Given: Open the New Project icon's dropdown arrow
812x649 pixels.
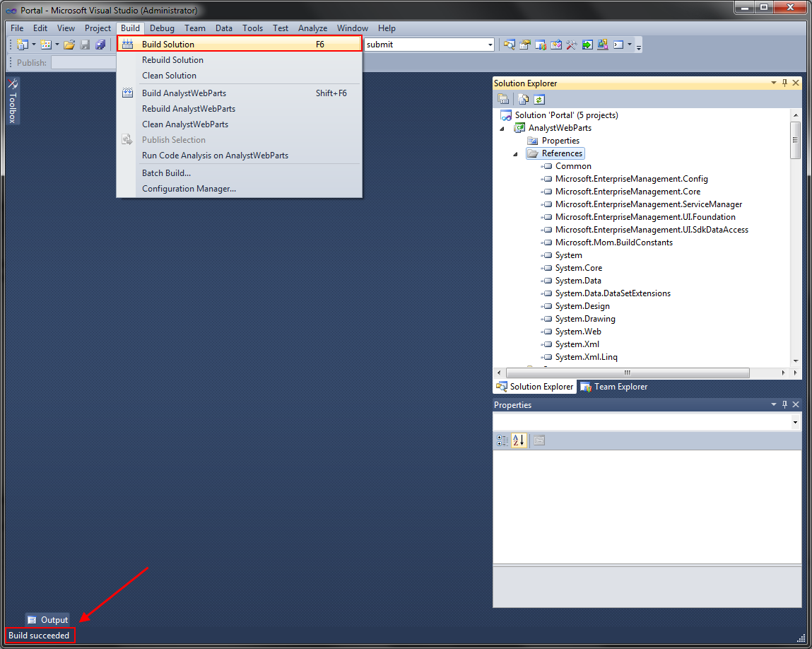Looking at the screenshot, I should click(x=34, y=45).
